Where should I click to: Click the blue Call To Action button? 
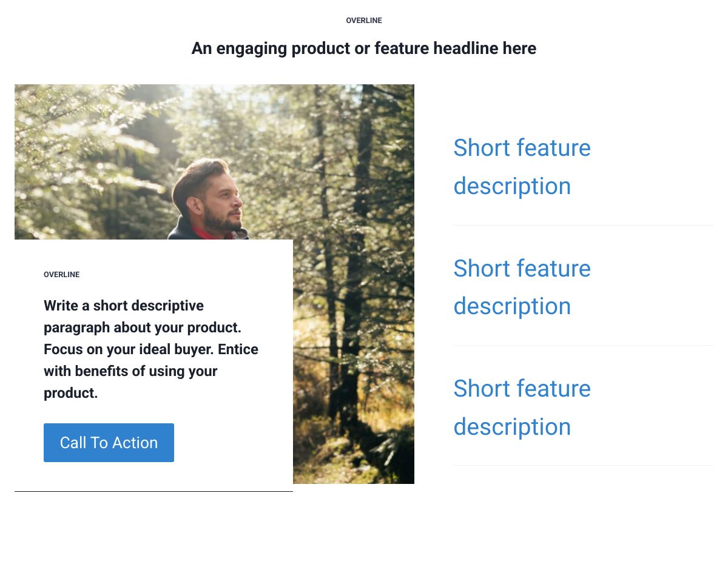point(109,443)
